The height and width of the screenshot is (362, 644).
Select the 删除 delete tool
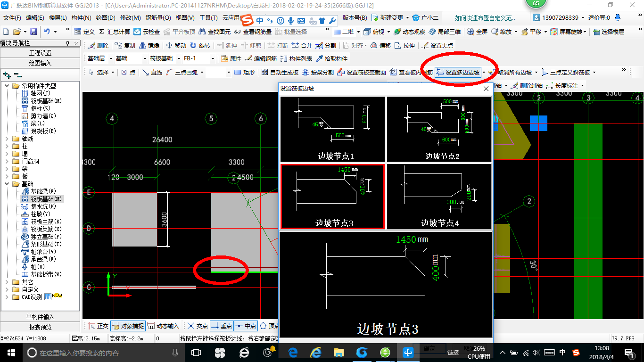[x=99, y=46]
